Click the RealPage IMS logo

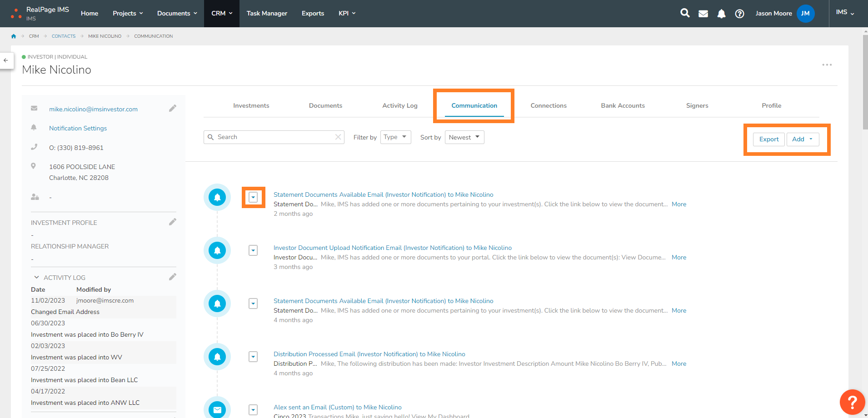coord(40,14)
